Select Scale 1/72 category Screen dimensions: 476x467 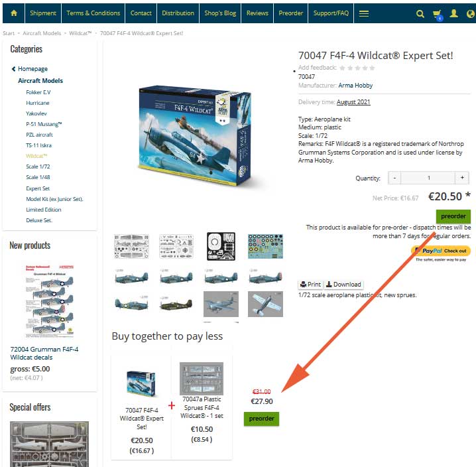point(38,167)
